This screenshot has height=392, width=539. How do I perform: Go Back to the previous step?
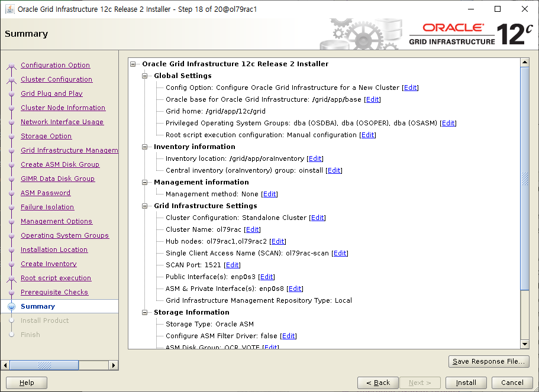click(x=378, y=383)
